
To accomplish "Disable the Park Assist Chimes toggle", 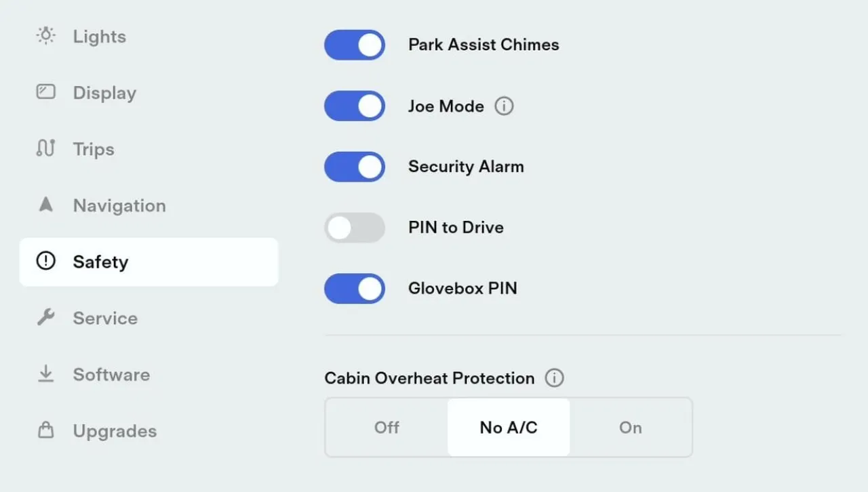I will (355, 45).
